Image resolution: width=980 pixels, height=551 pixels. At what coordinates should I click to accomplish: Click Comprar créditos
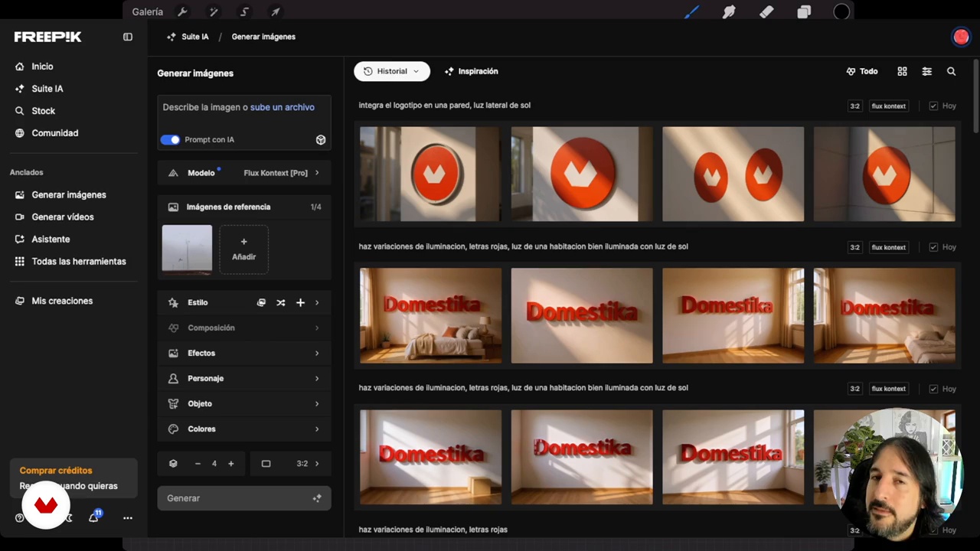coord(56,471)
